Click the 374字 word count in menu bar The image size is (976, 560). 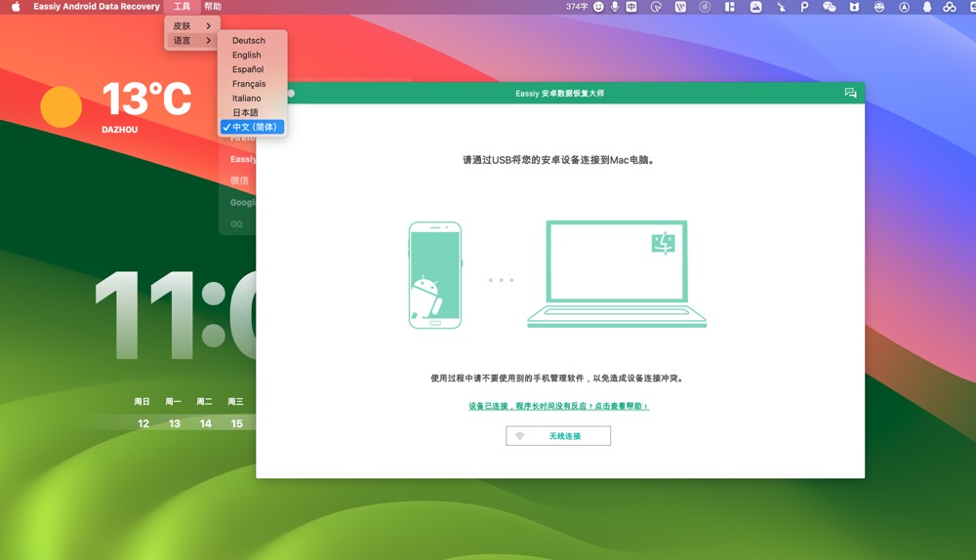tap(577, 7)
